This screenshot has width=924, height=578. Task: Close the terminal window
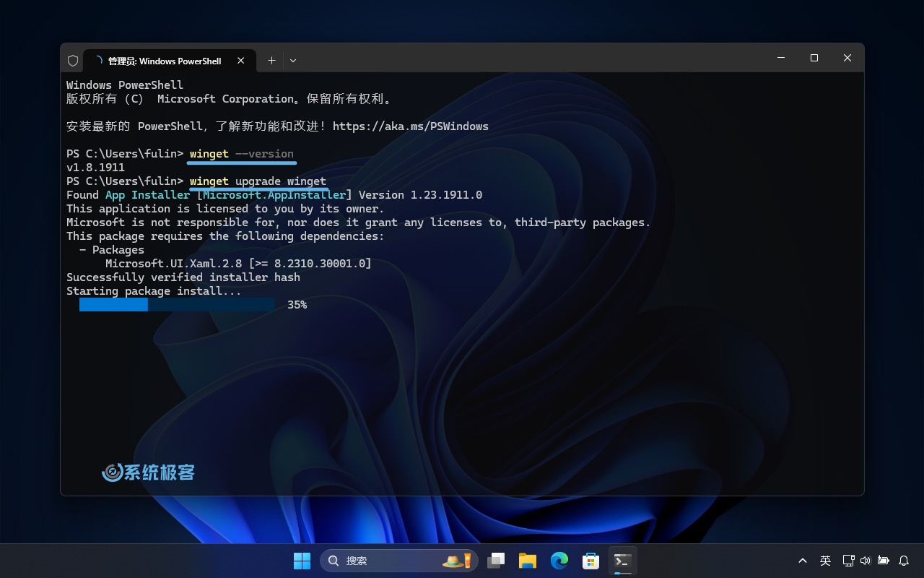[x=847, y=58]
